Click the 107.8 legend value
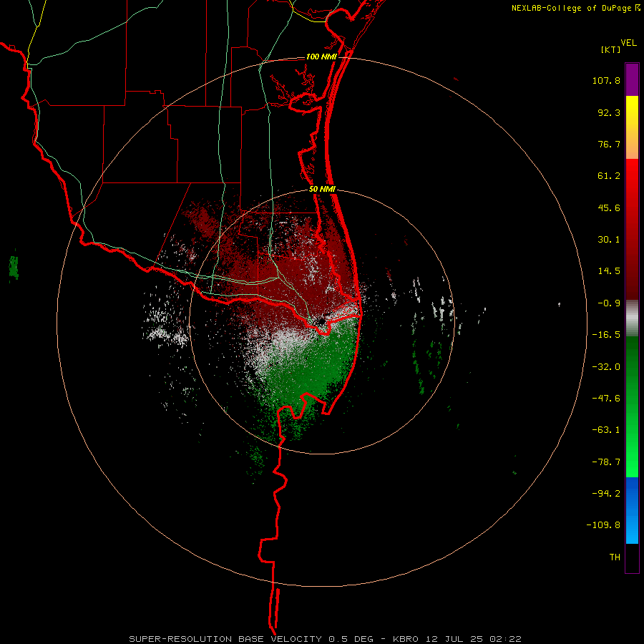Viewport: 644px width, 644px height. coord(606,80)
